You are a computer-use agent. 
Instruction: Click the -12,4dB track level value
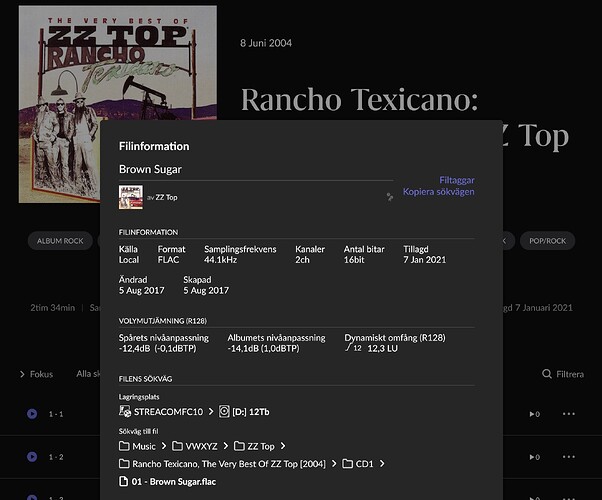click(x=134, y=348)
